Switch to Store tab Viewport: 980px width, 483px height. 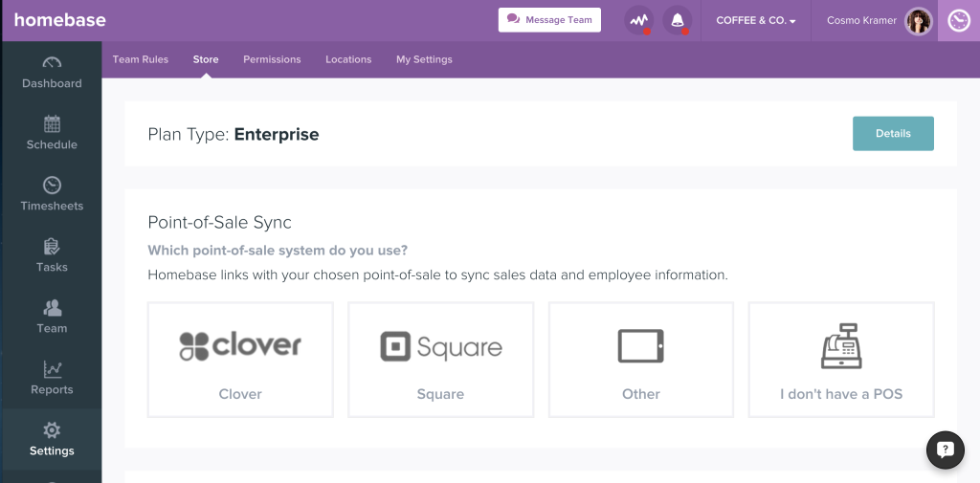point(206,59)
